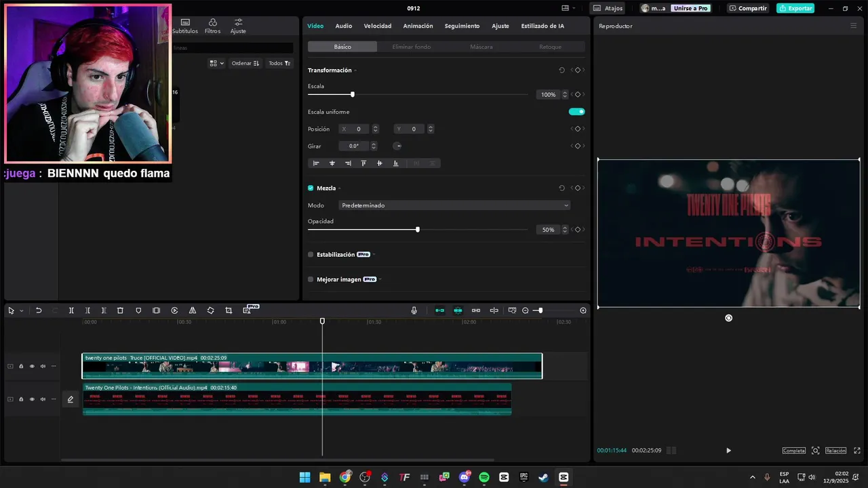This screenshot has width=868, height=488.
Task: Zoom in the timeline with plus icon
Action: tap(583, 310)
